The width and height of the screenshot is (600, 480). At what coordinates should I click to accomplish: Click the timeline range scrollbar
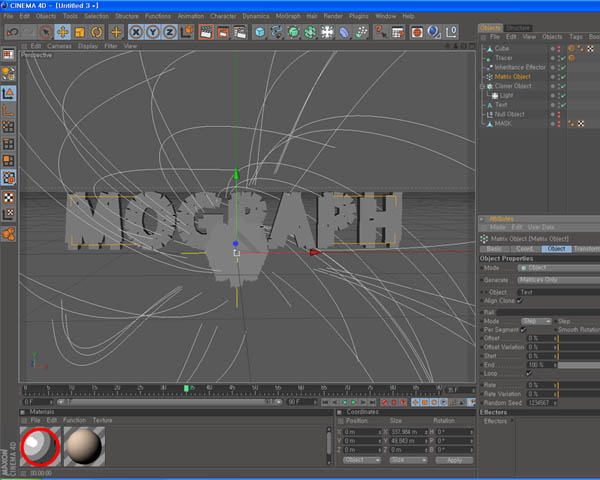point(170,402)
